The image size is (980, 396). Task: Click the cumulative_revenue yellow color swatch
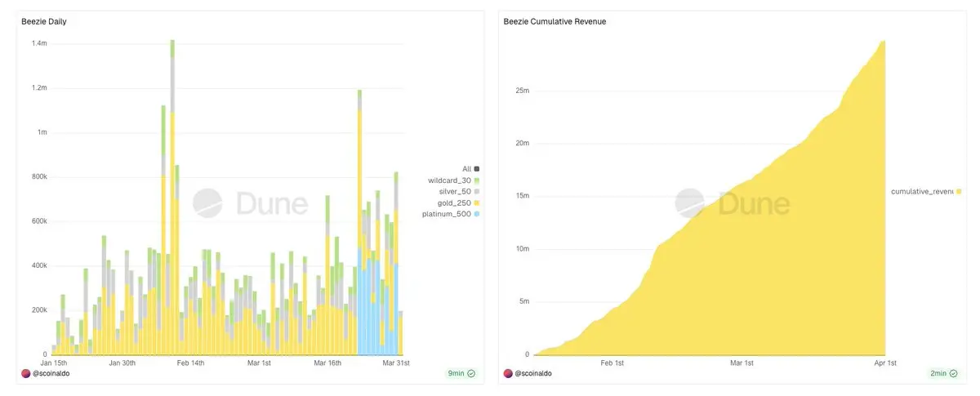(x=959, y=191)
